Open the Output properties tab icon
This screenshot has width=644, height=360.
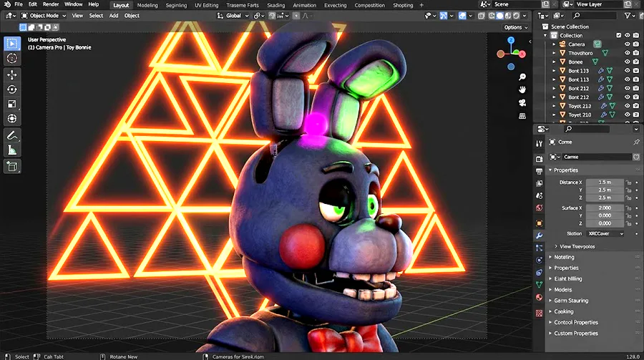click(x=540, y=171)
